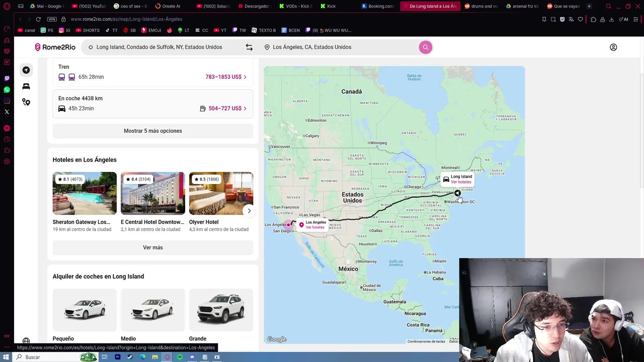Click the globe language icon at the sidebar bottom
Image resolution: width=644 pixels, height=362 pixels.
(26, 341)
